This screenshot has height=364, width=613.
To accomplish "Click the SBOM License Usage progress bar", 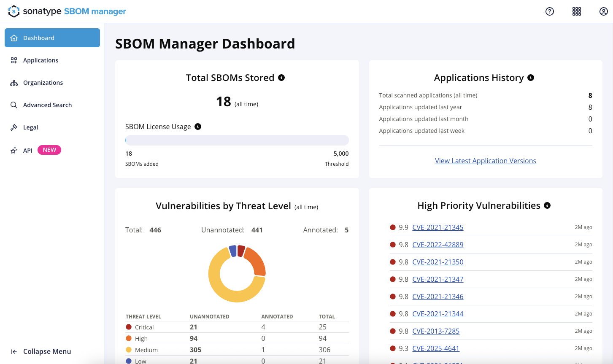I will tap(237, 140).
